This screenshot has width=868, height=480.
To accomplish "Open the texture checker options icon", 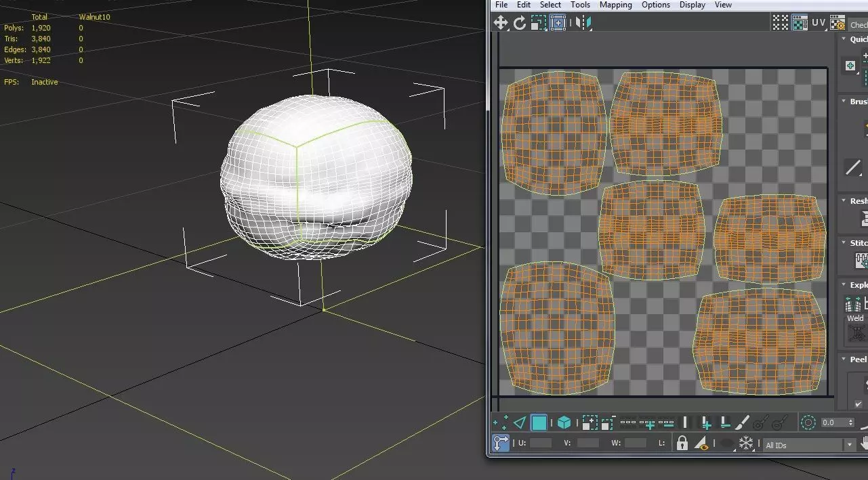I will 838,23.
